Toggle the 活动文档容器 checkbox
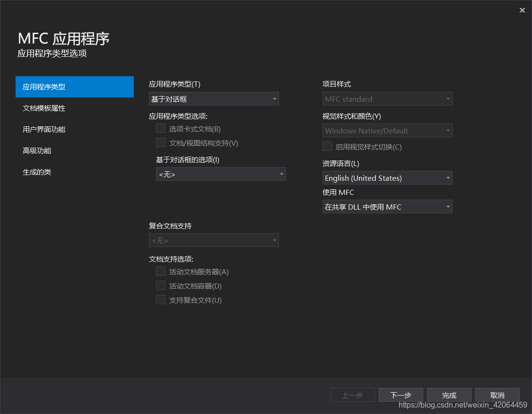 tap(160, 285)
